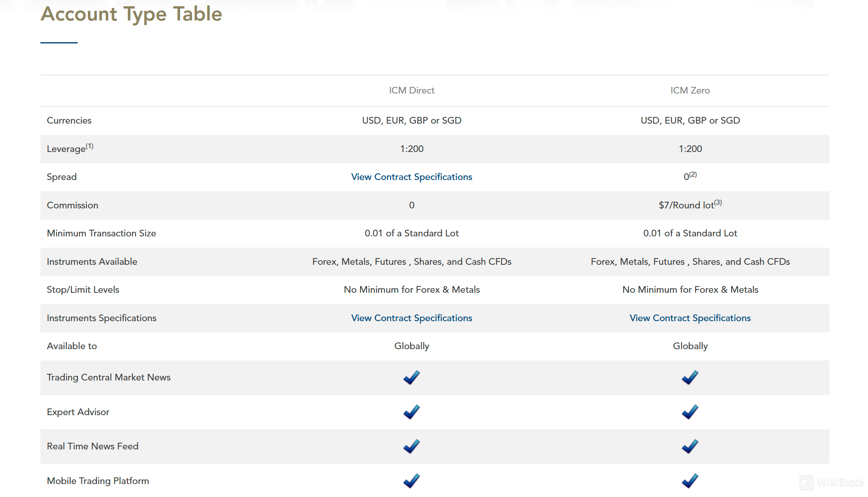Click the Instruments Available row label
868x497 pixels.
92,262
